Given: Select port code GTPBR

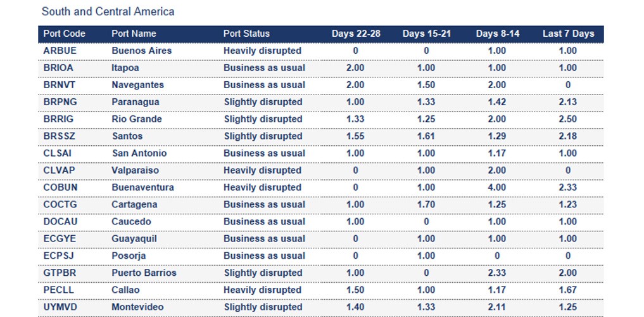Looking at the screenshot, I should coord(59,273).
